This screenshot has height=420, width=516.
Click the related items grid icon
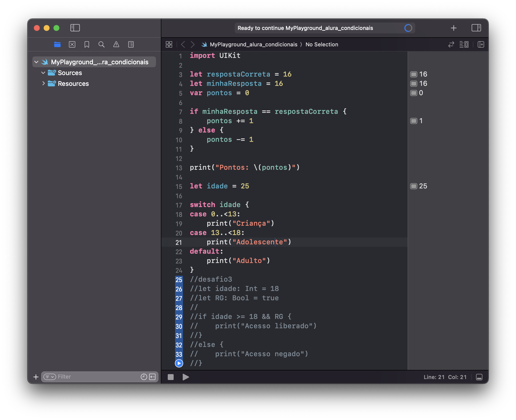(169, 44)
